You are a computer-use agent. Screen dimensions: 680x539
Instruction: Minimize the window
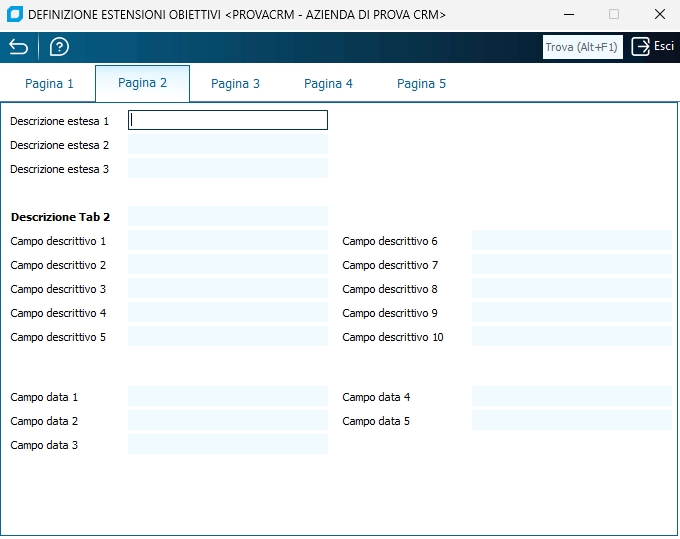pyautogui.click(x=569, y=14)
